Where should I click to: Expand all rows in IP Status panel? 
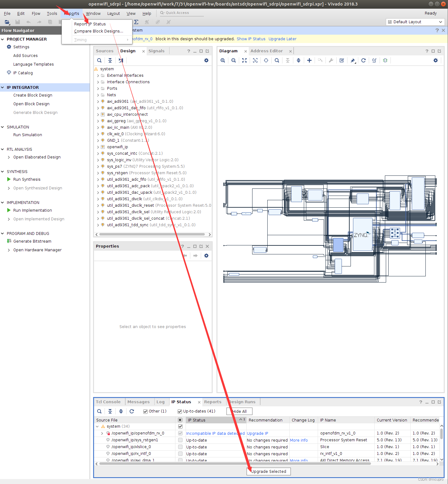tap(121, 411)
